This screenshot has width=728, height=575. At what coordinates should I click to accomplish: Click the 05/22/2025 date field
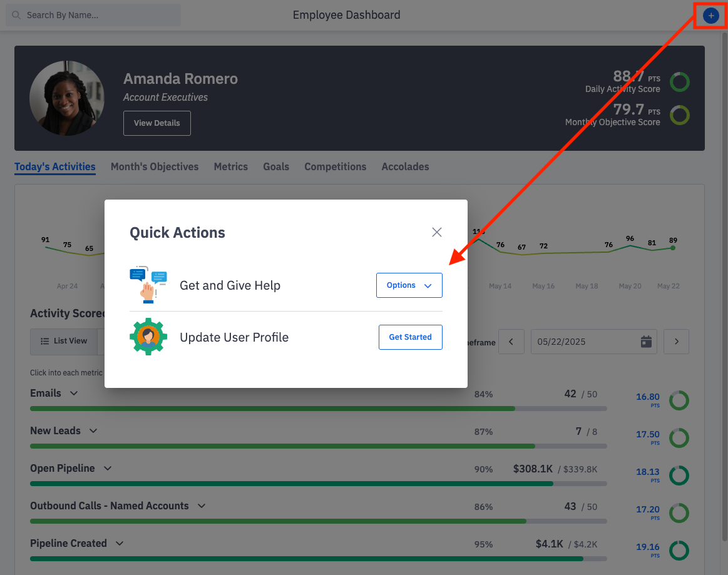(594, 342)
